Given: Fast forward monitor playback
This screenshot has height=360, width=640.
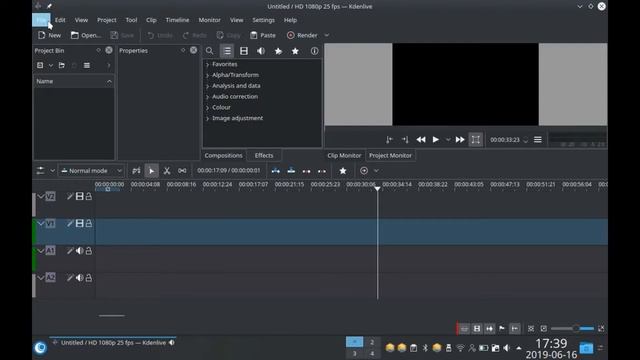Looking at the screenshot, I should (x=460, y=140).
